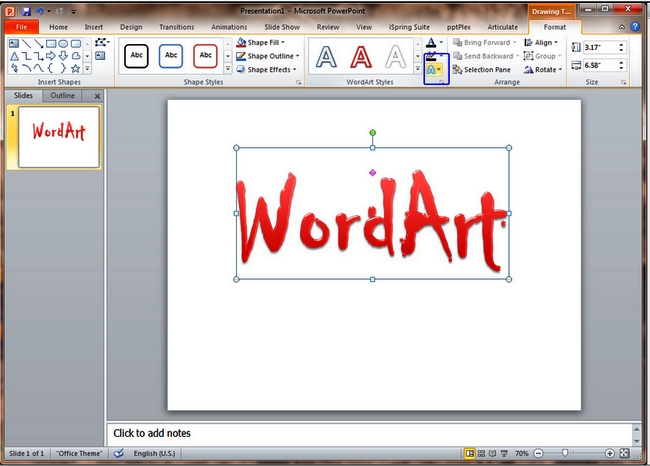
Task: Open the Shape Effects dropdown
Action: click(x=268, y=70)
